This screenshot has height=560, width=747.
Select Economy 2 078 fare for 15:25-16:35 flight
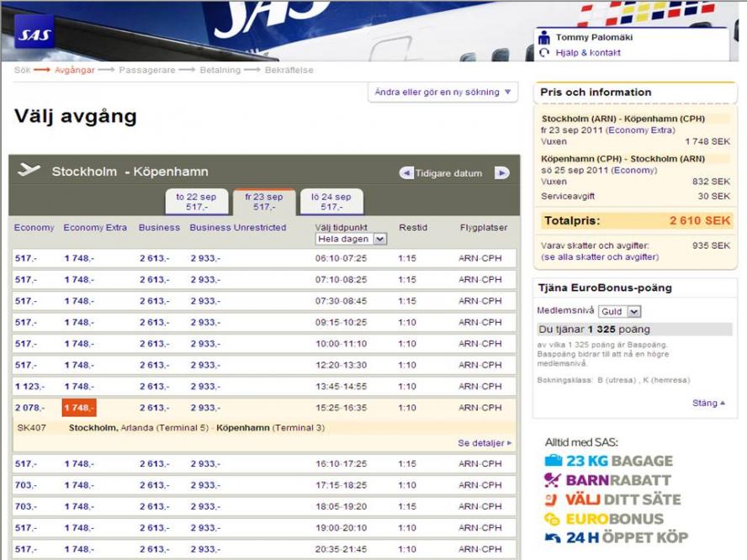(29, 408)
